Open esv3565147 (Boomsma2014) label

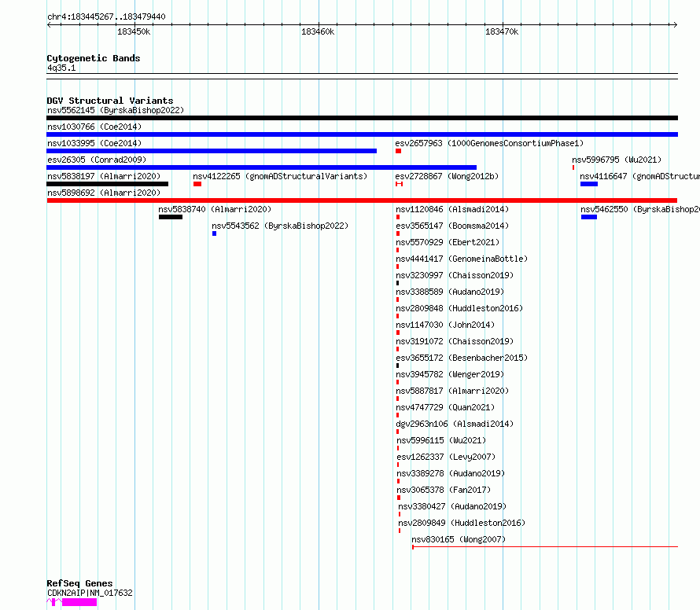point(452,226)
